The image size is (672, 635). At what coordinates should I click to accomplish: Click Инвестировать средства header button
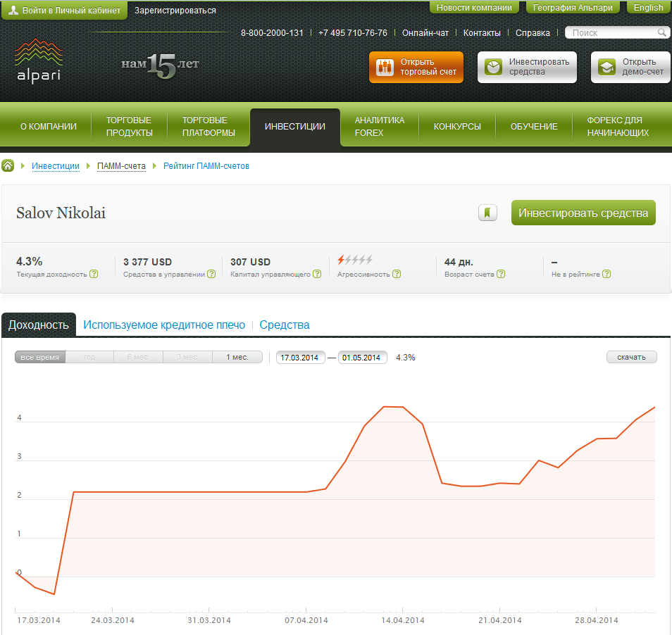(x=527, y=67)
